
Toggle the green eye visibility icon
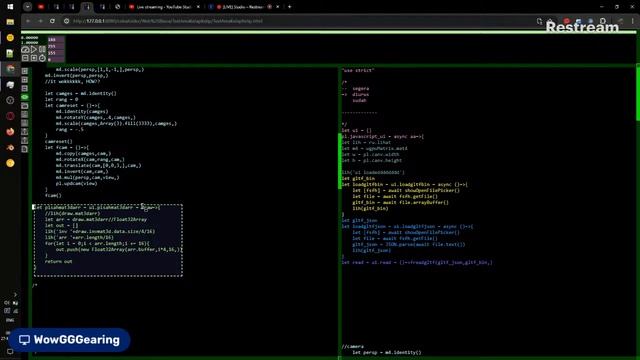pyautogui.click(x=25, y=97)
